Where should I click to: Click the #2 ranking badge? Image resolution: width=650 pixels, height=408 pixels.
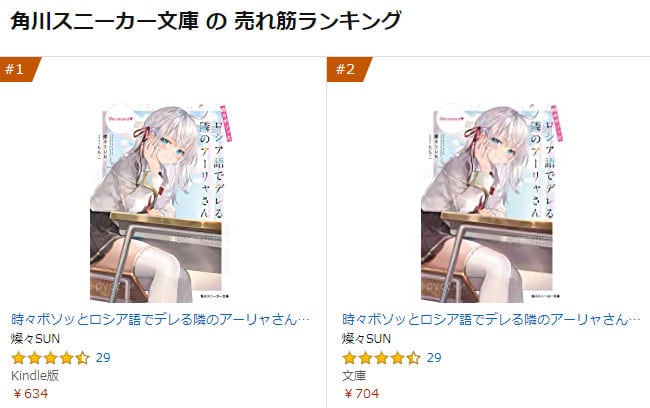point(347,69)
